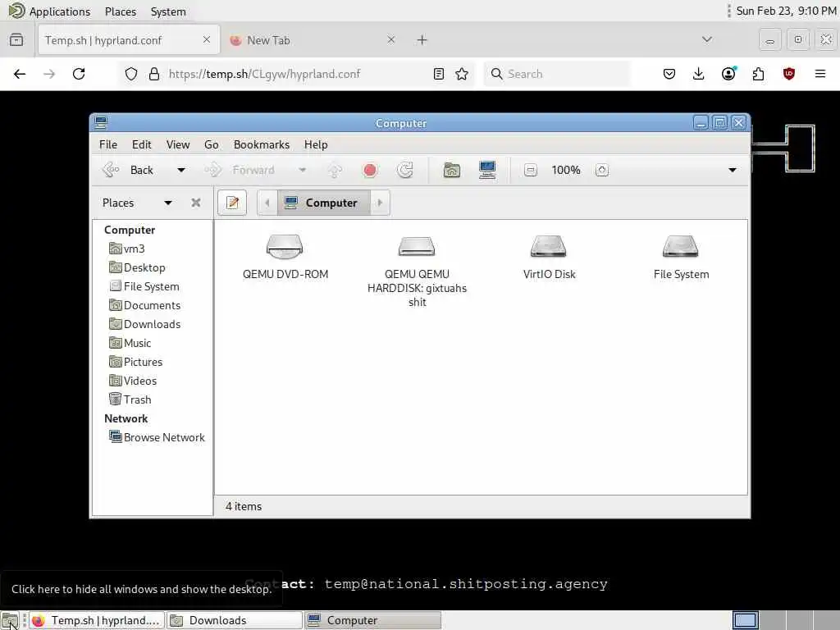Open the Edit menu in Caja
Screen dimensions: 840x630
coord(141,144)
